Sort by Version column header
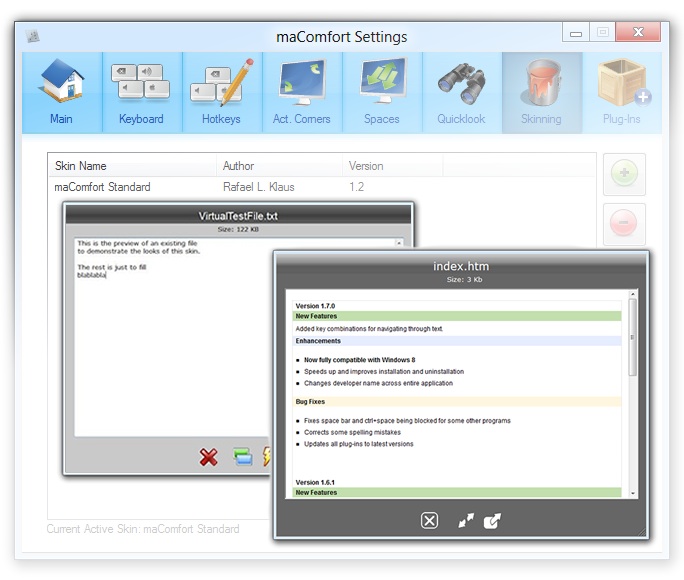The width and height of the screenshot is (684, 580). pyautogui.click(x=393, y=166)
